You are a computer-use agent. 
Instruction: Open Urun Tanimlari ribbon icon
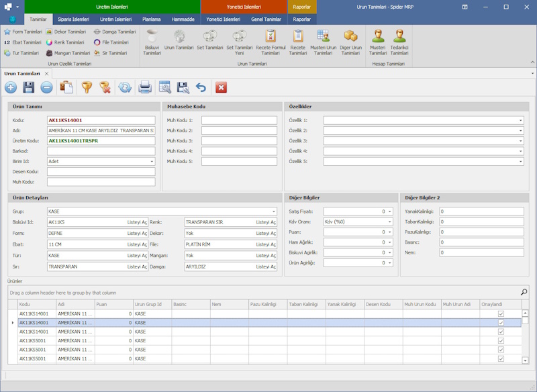[179, 40]
